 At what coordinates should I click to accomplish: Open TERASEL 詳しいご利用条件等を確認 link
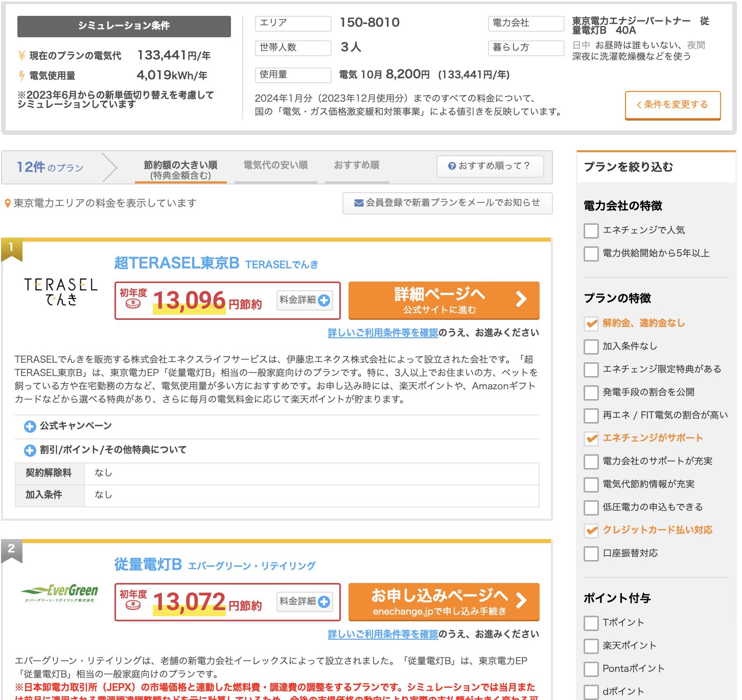click(383, 333)
